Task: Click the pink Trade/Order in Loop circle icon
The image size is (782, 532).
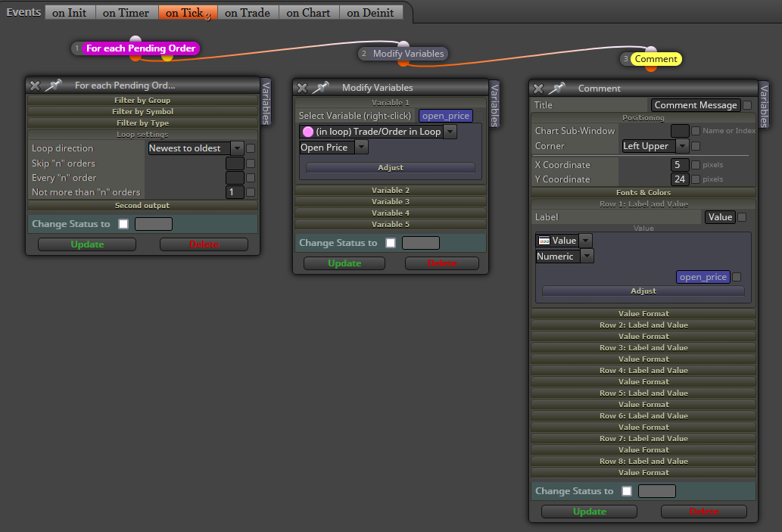Action: (x=307, y=132)
